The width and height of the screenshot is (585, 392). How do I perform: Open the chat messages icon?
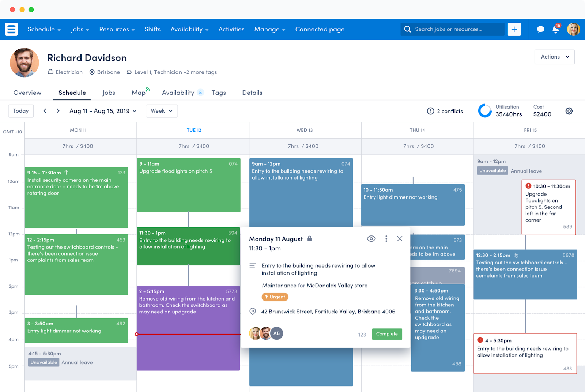pyautogui.click(x=540, y=30)
